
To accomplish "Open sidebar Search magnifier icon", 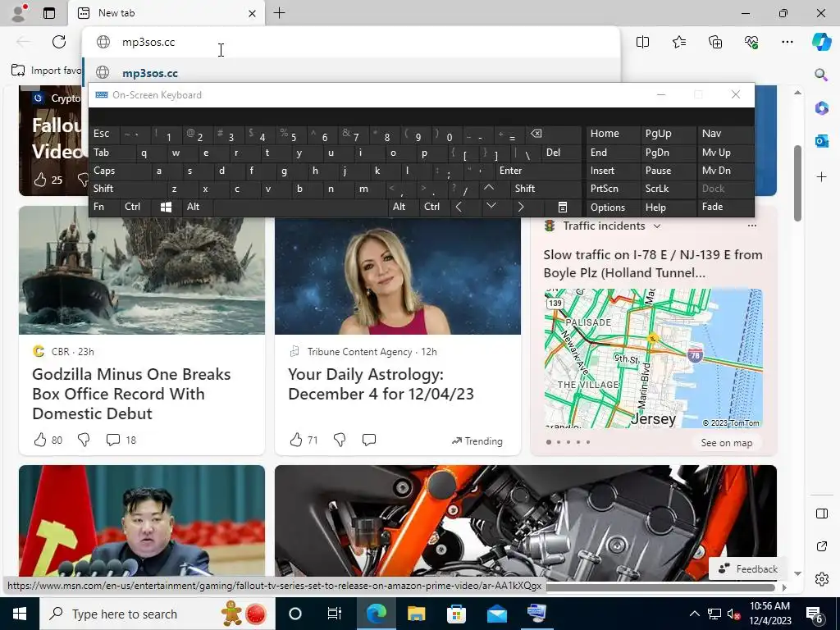I will [x=821, y=75].
